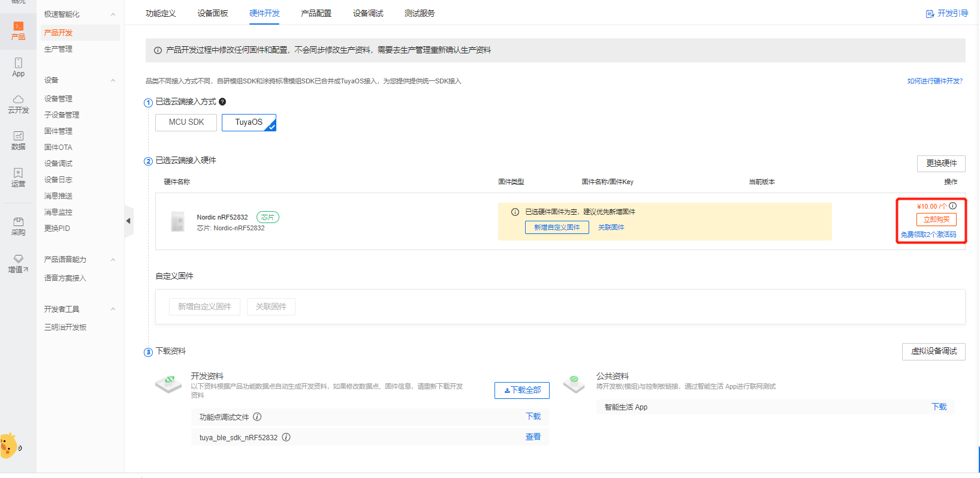Click the 下载全部 button
980x478 pixels.
(522, 390)
